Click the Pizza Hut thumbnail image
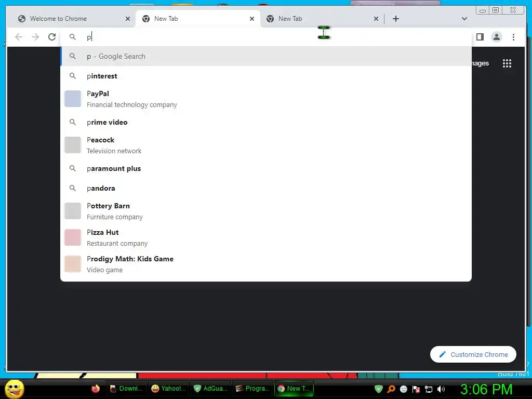 [x=73, y=237]
